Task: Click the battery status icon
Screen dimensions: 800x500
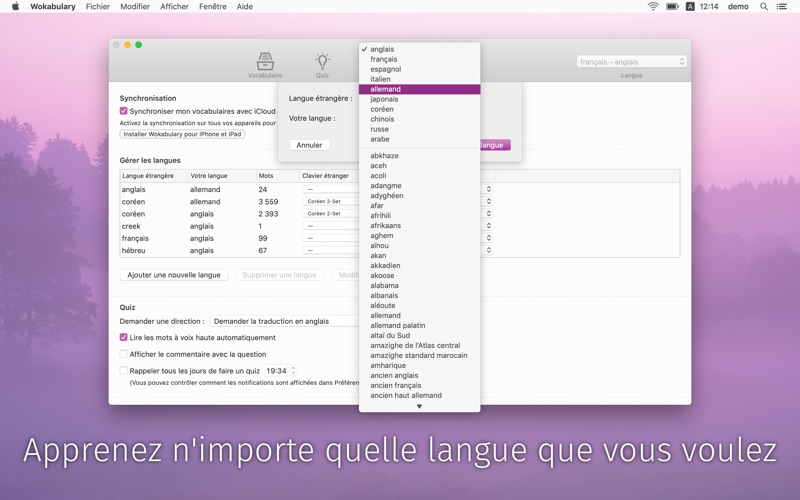Action: [x=672, y=6]
